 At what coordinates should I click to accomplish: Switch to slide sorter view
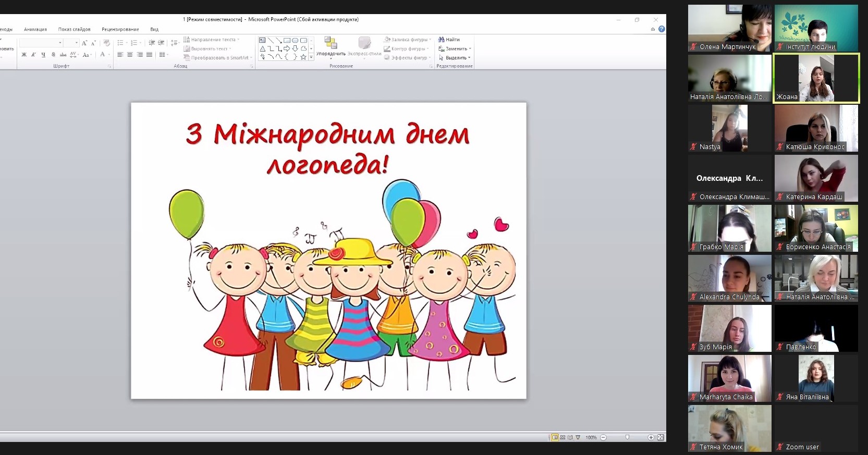click(563, 437)
